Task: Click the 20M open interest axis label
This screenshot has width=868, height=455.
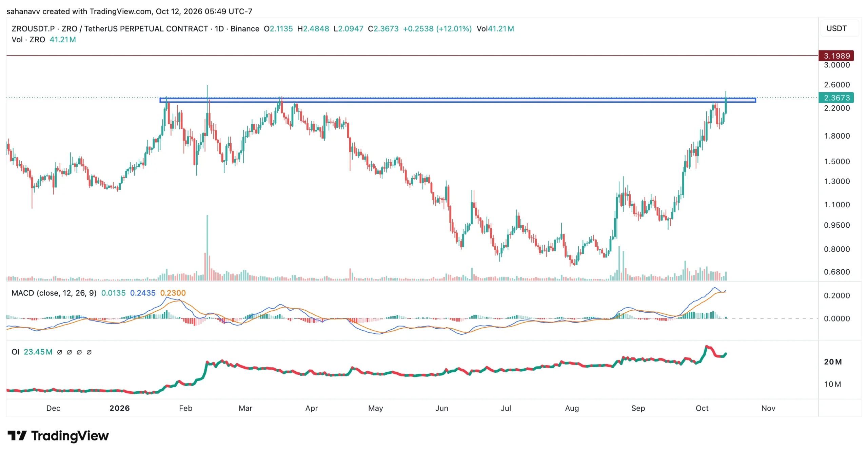Action: coord(833,362)
